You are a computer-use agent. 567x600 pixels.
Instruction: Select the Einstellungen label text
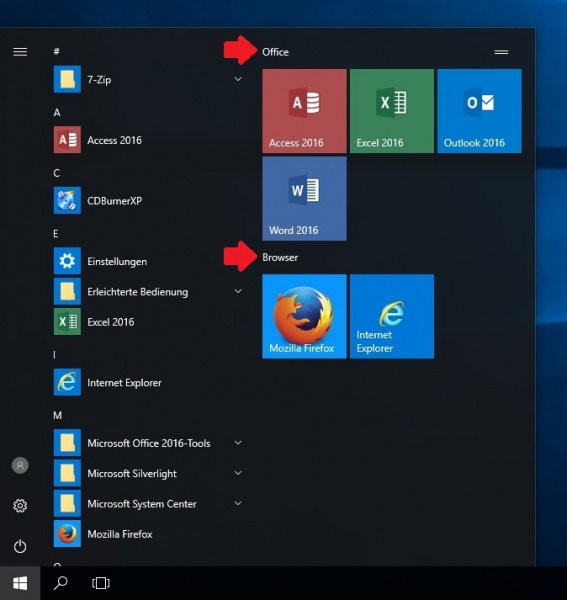(x=117, y=261)
